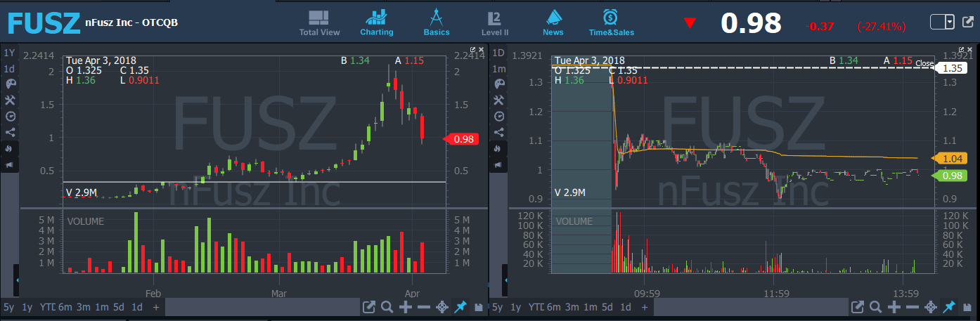Toggle crosshair on the left chart
This screenshot has width=980, height=321.
(x=442, y=307)
